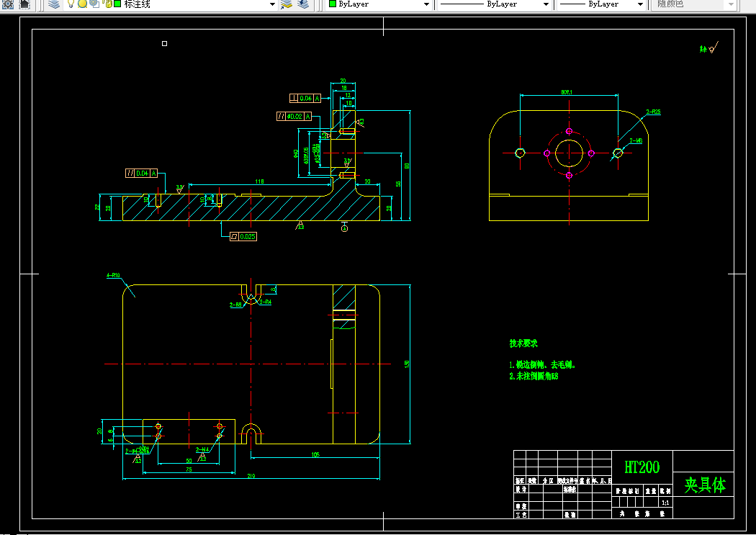Select the 219 overall length dimension
The height and width of the screenshot is (535, 756).
coord(251,476)
